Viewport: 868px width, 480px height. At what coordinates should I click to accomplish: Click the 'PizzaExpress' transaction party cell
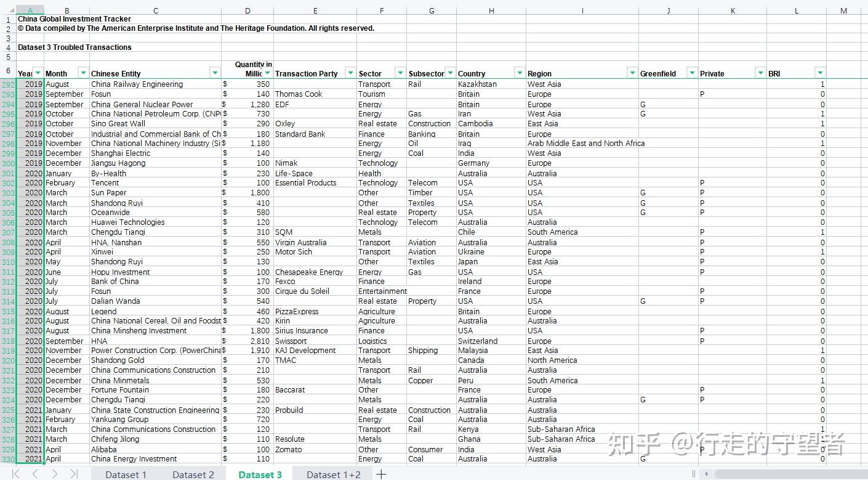point(315,311)
